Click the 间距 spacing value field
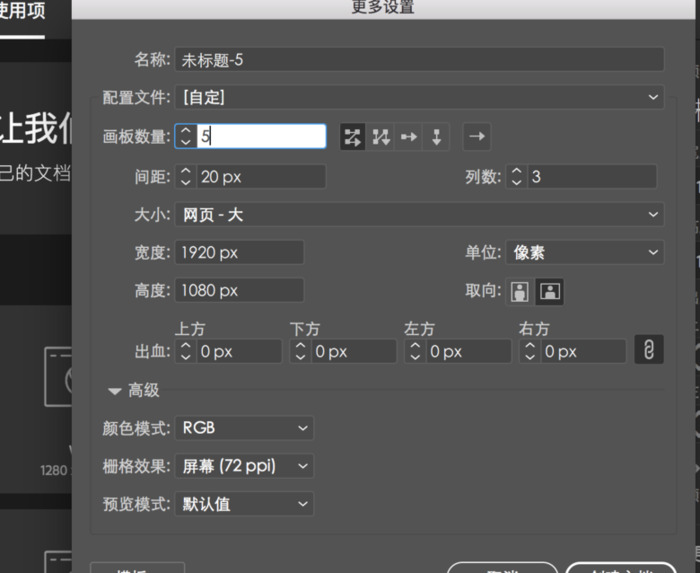 (x=261, y=177)
